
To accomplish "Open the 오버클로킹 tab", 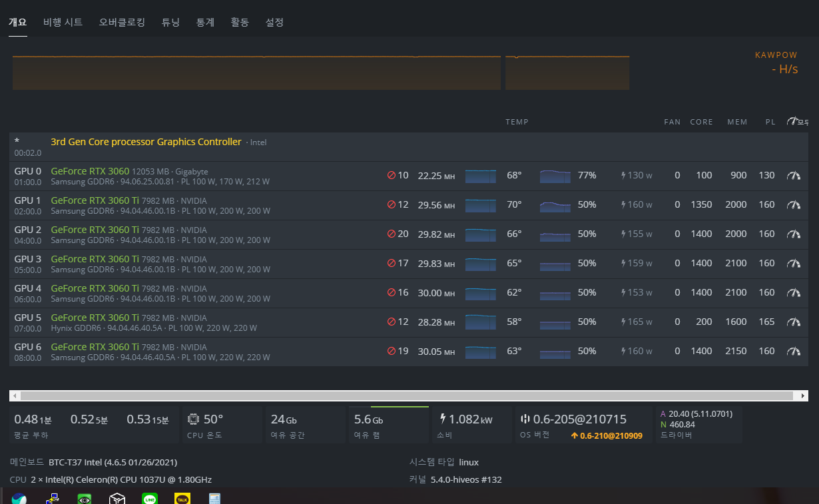I will coord(122,22).
